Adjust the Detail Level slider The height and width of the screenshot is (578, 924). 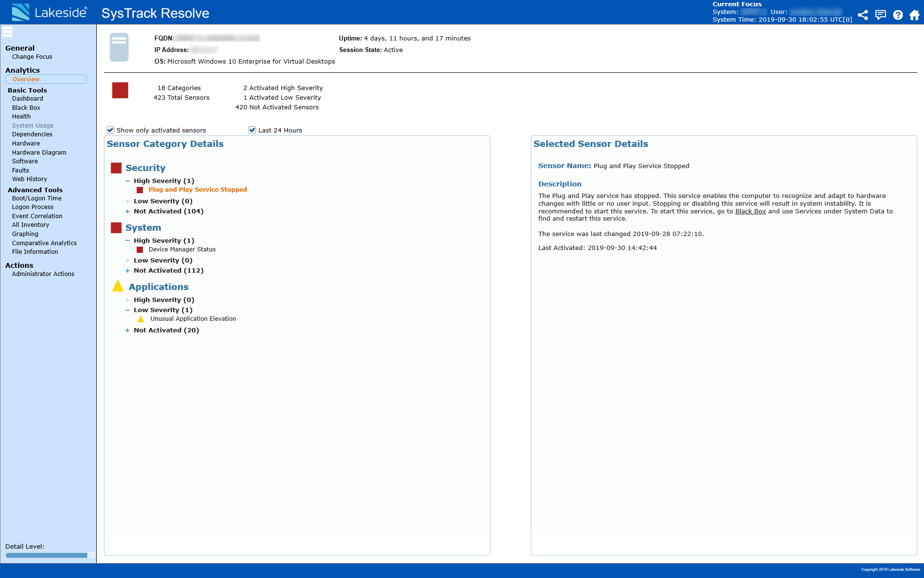coord(90,555)
